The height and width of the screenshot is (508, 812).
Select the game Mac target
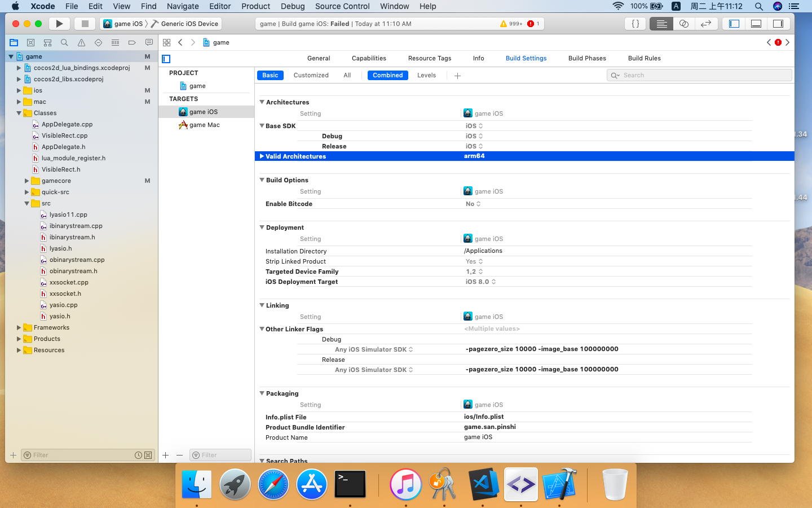pos(206,125)
